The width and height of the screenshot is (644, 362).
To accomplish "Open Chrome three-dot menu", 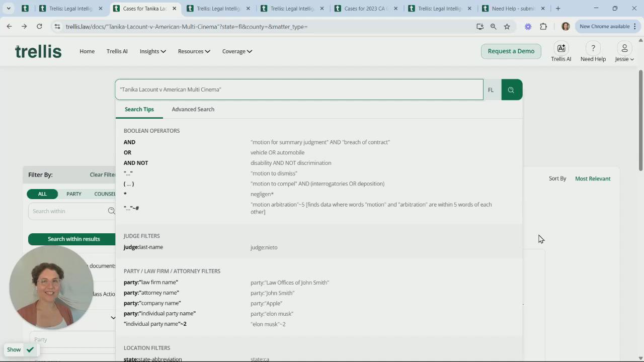I will 635,27.
